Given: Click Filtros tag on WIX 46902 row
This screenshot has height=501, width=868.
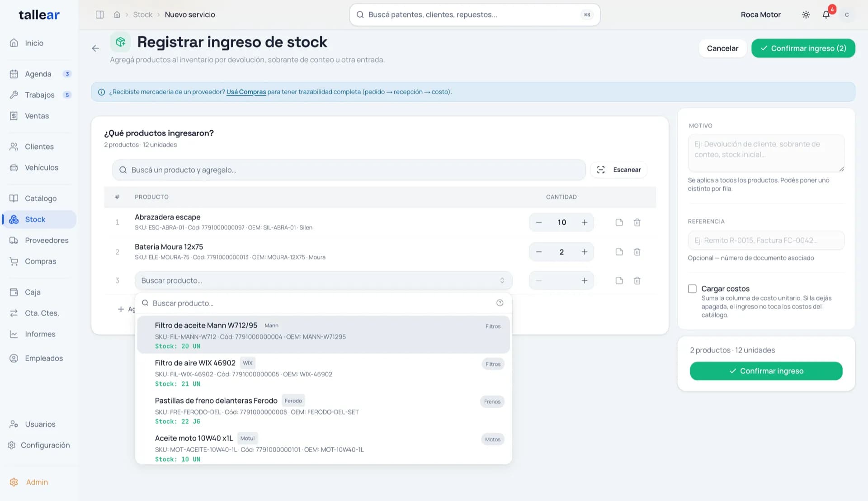Looking at the screenshot, I should [x=493, y=364].
